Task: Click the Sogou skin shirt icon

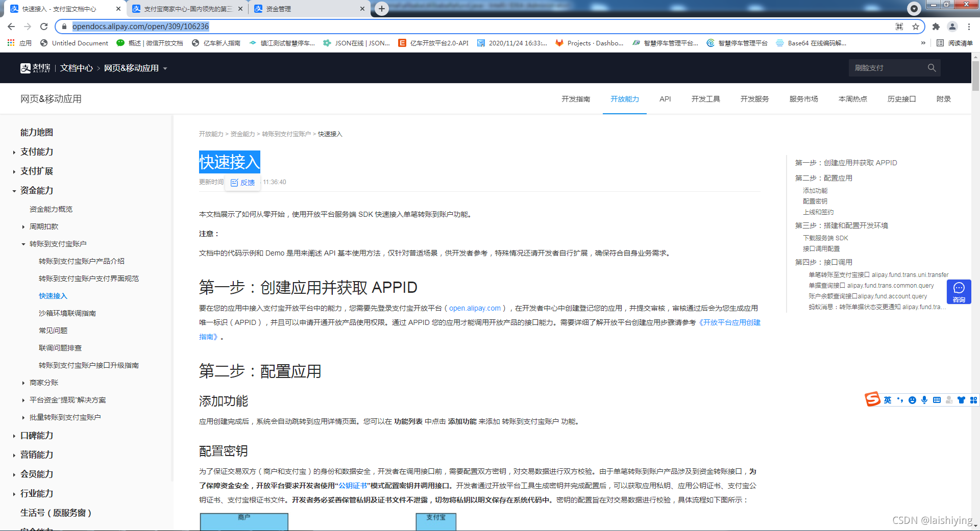Action: click(x=961, y=400)
